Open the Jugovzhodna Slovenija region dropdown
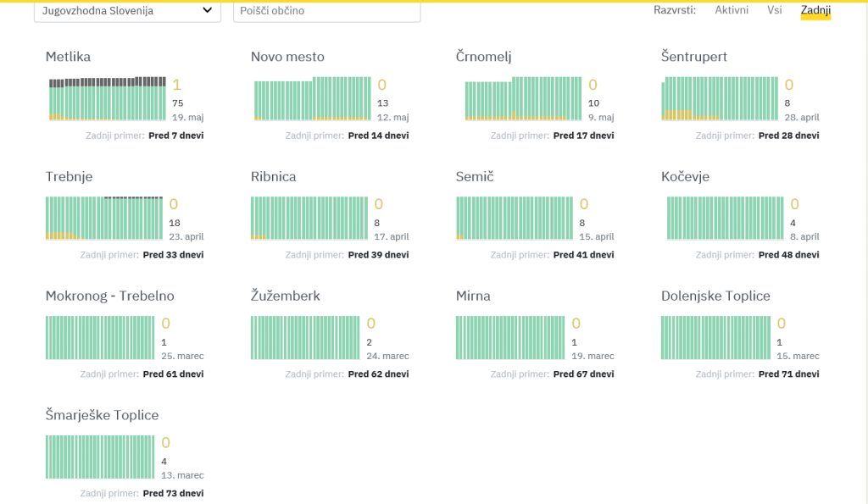The width and height of the screenshot is (868, 504). click(x=127, y=11)
